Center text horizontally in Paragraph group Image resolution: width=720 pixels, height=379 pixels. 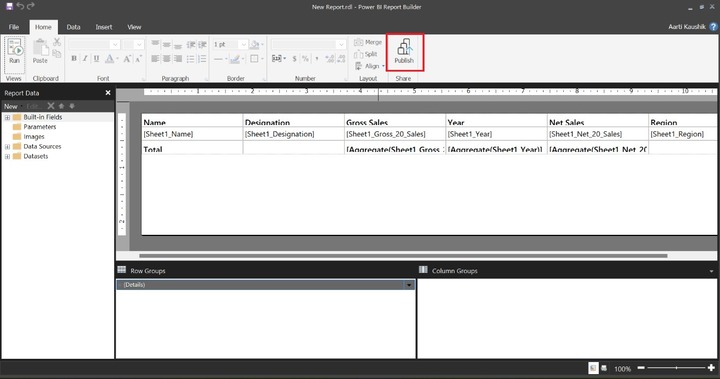(x=166, y=59)
